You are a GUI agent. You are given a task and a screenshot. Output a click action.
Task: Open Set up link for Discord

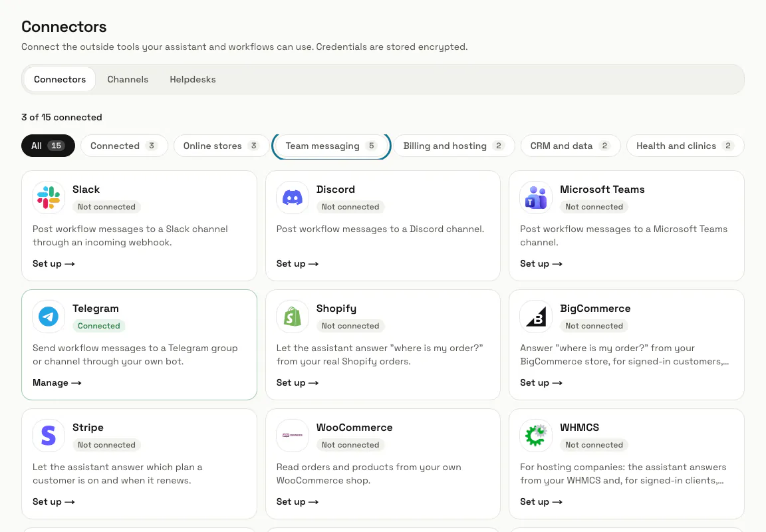(297, 263)
